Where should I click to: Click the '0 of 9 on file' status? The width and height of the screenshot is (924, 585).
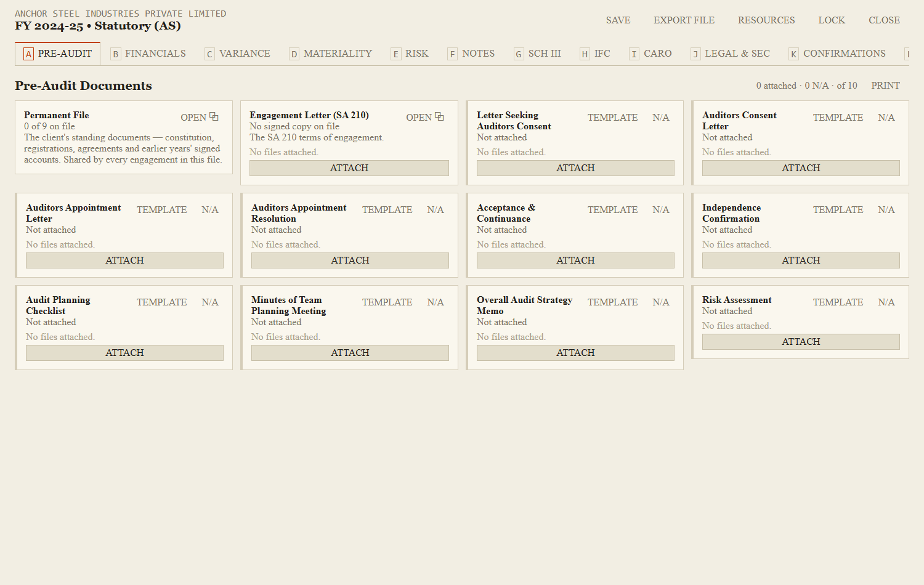(49, 126)
